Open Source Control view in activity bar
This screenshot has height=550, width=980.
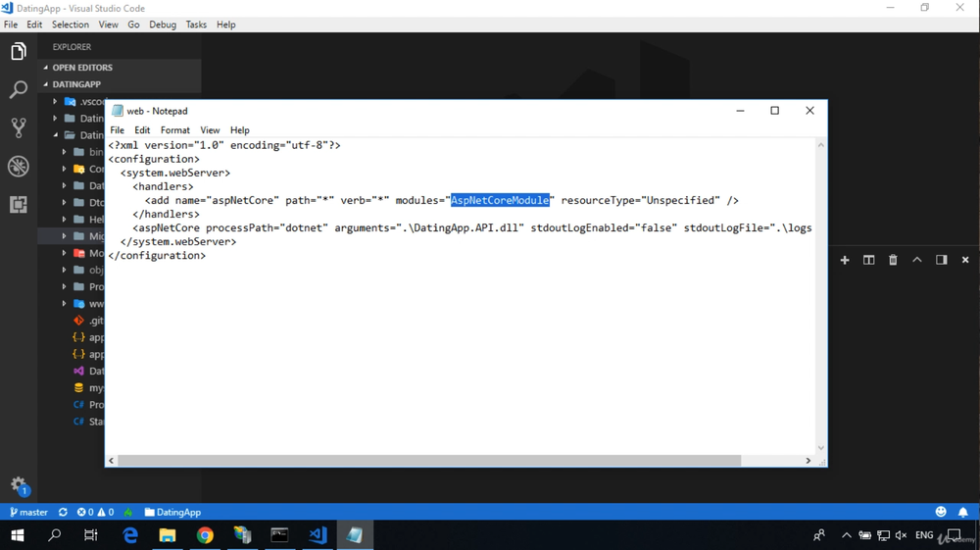pos(18,127)
